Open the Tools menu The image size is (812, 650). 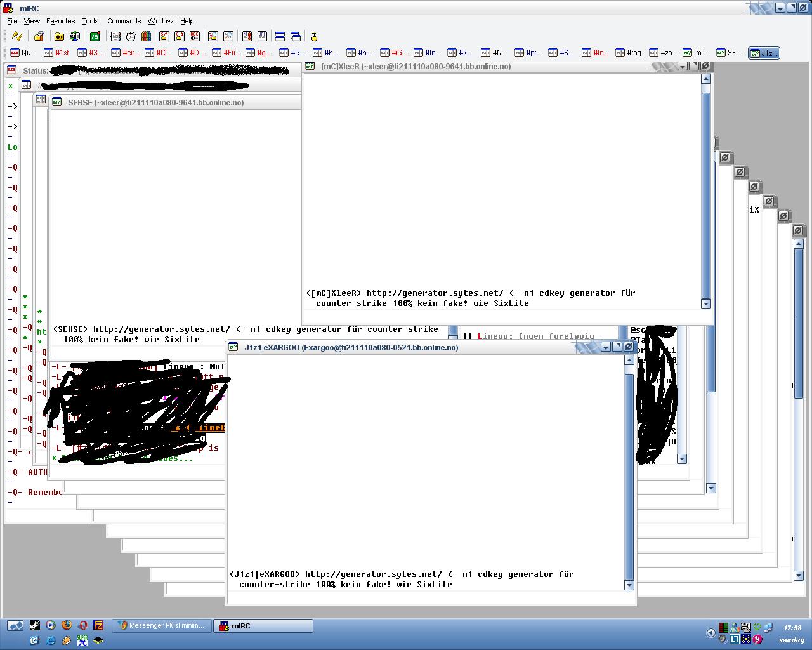90,21
